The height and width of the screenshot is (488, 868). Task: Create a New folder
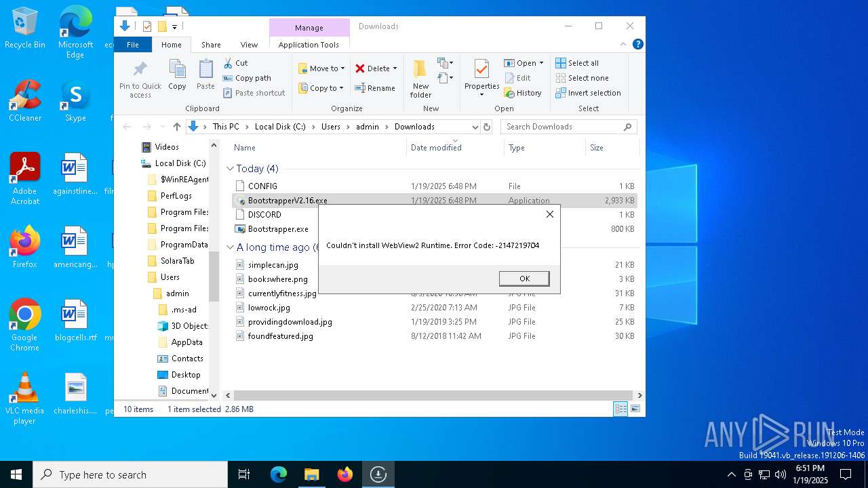[x=420, y=79]
